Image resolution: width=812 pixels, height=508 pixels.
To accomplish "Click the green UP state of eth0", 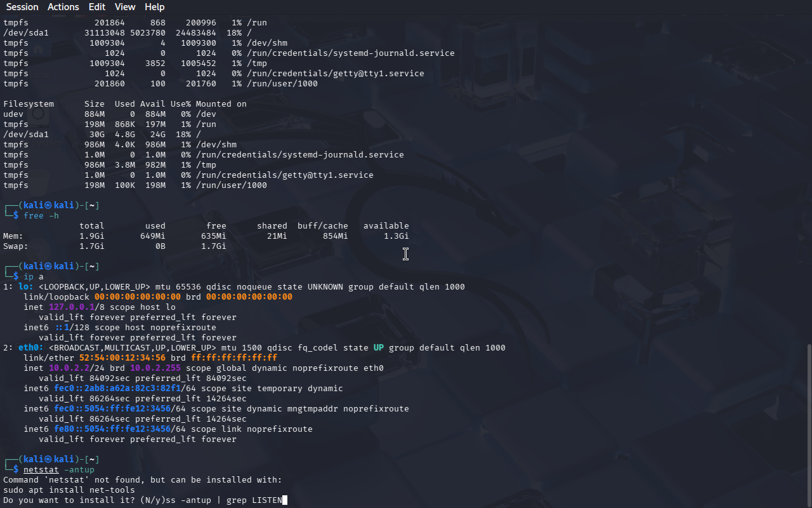I will [x=378, y=348].
